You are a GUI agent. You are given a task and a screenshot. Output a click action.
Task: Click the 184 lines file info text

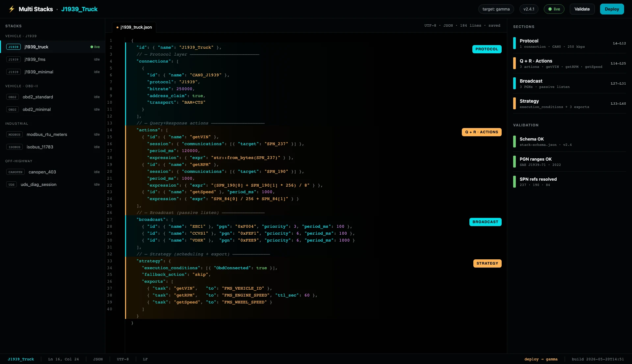(471, 25)
